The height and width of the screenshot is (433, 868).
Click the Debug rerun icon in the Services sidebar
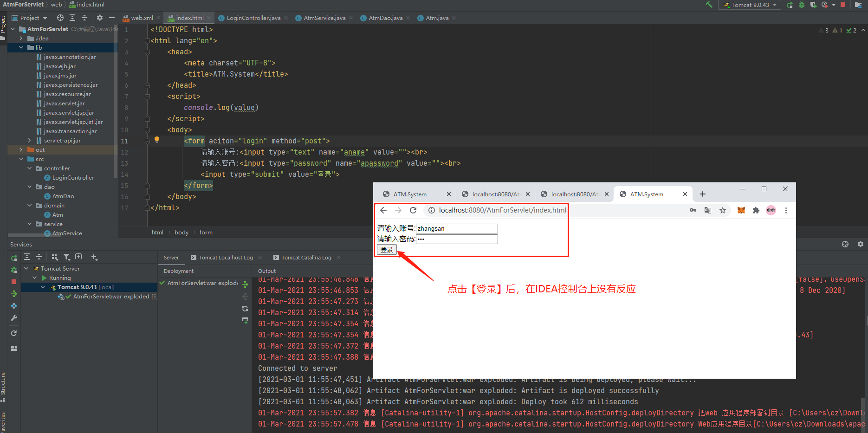(14, 270)
